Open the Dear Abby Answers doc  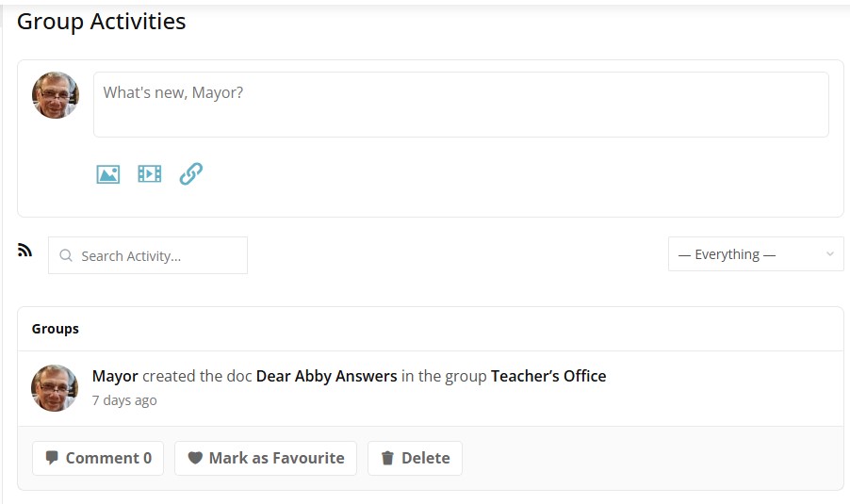click(326, 376)
